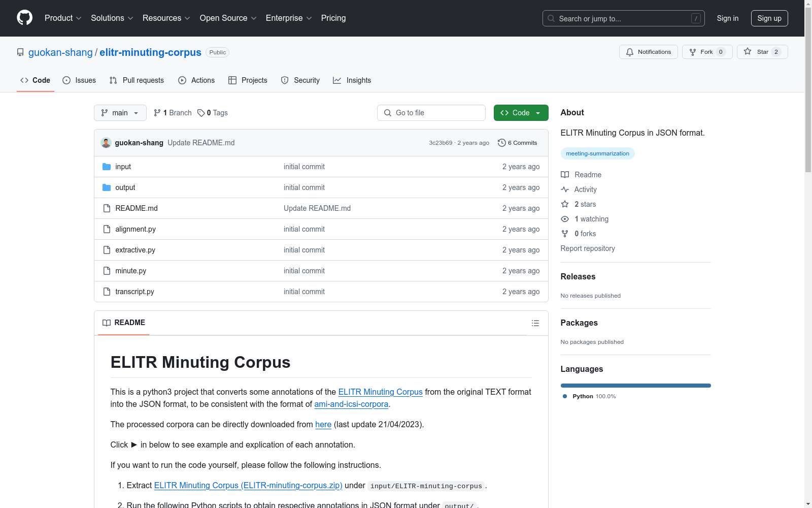Click the Search or jump to field
This screenshot has height=508, width=812.
coord(624,18)
